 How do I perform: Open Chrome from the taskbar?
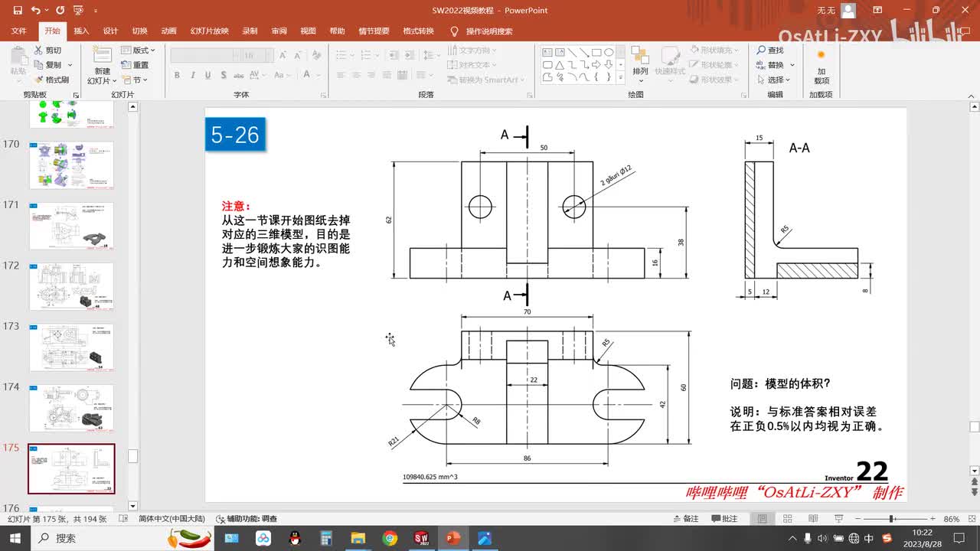390,538
